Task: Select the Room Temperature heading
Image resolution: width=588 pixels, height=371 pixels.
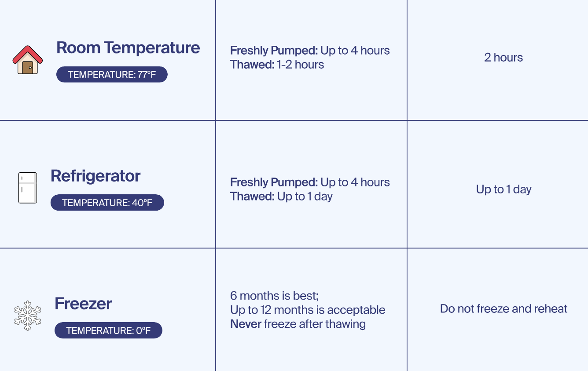Action: click(x=128, y=48)
